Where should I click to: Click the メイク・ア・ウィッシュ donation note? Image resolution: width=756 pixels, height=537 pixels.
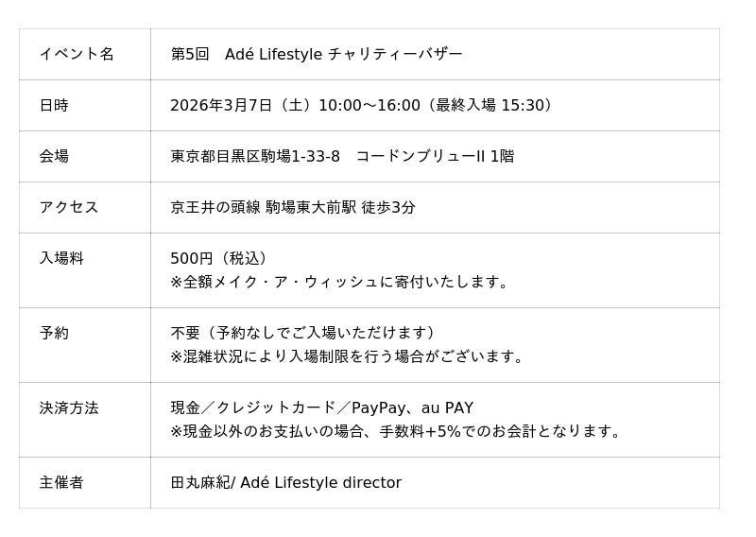pyautogui.click(x=341, y=282)
